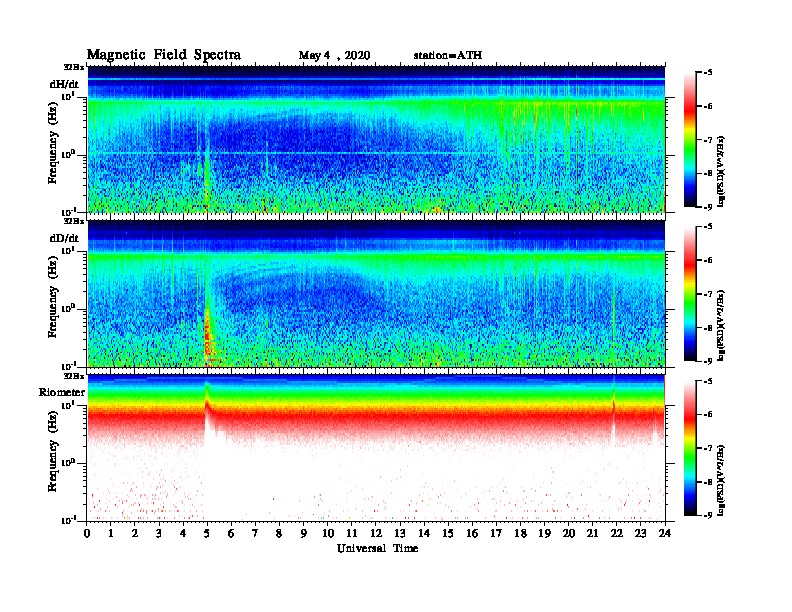Select hour tick label "0" on time axis
Viewport: 792px width, 612px height.
[x=87, y=533]
